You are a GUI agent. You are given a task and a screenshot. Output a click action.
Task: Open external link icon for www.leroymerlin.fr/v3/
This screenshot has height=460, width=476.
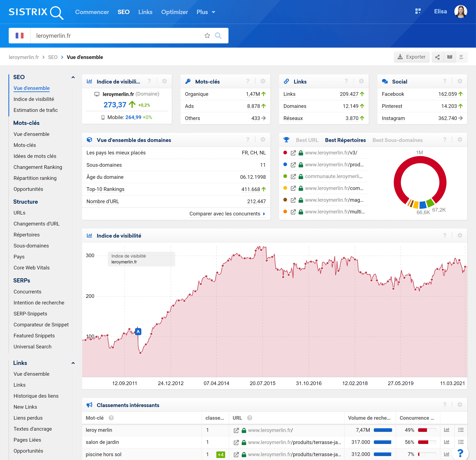coord(293,153)
